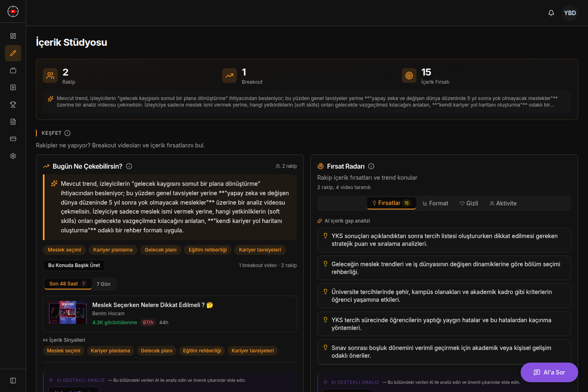This screenshot has height=392, width=588.
Task: Open opportunity about YKS sonuçları tercih listesi
Action: [444, 240]
